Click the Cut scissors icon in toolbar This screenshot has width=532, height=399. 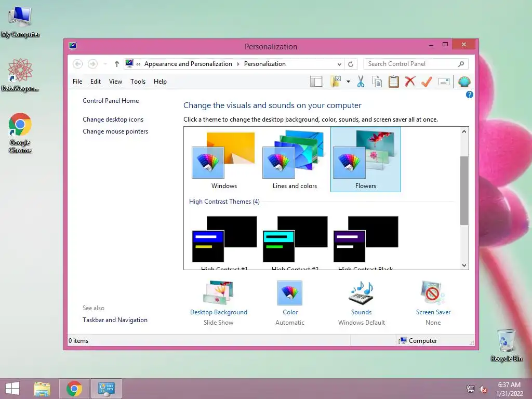point(361,82)
